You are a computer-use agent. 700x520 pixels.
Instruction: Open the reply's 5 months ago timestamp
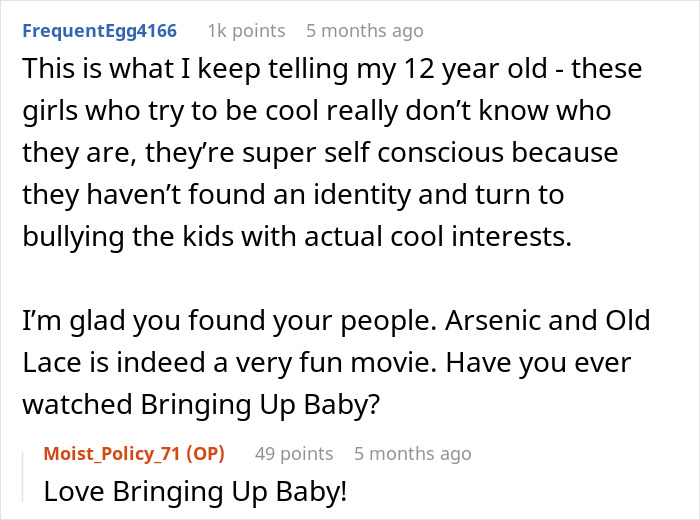[x=412, y=453]
